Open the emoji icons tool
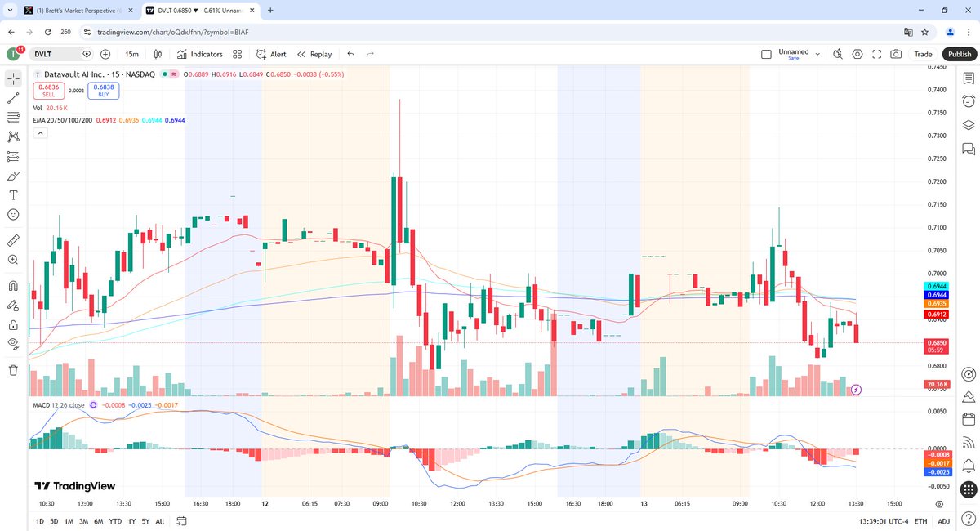980x531 pixels. pyautogui.click(x=13, y=214)
